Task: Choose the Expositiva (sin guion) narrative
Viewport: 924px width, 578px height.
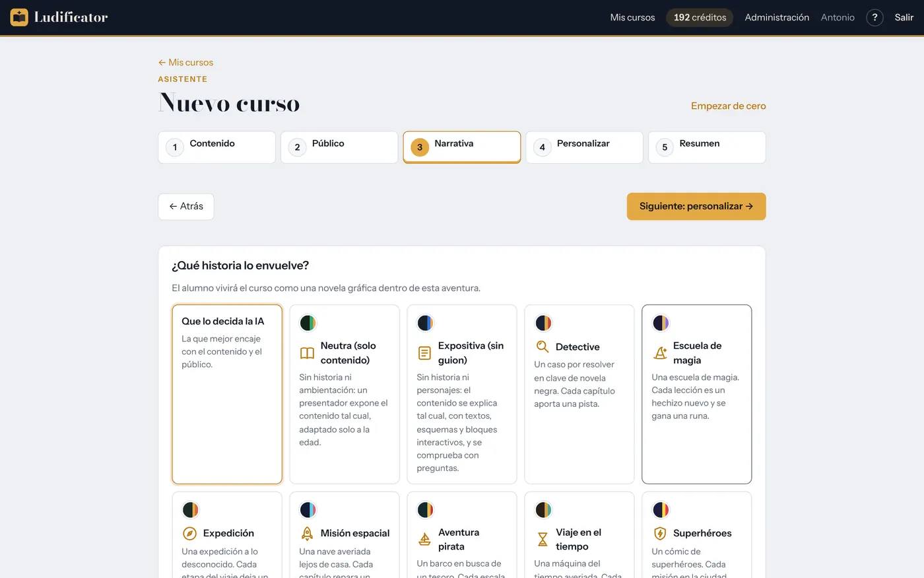Action: [462, 394]
